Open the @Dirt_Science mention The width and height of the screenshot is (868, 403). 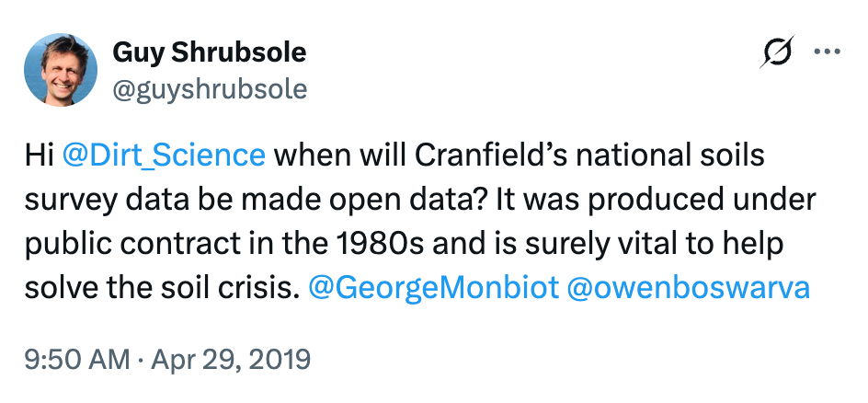165,155
